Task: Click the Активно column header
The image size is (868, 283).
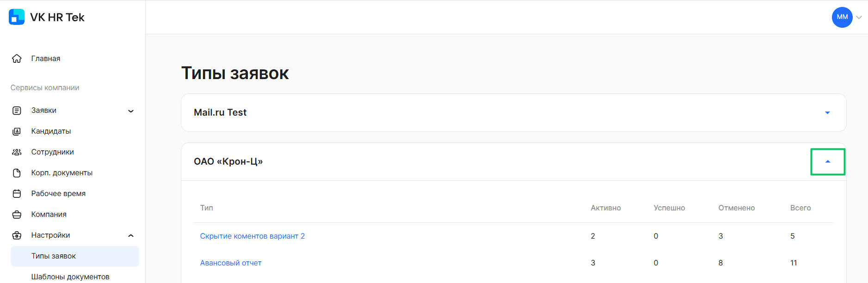Action: 606,208
